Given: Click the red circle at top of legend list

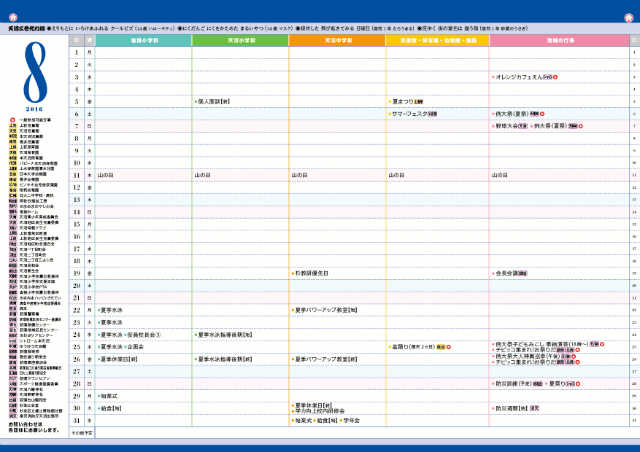Looking at the screenshot, I should tap(13, 120).
